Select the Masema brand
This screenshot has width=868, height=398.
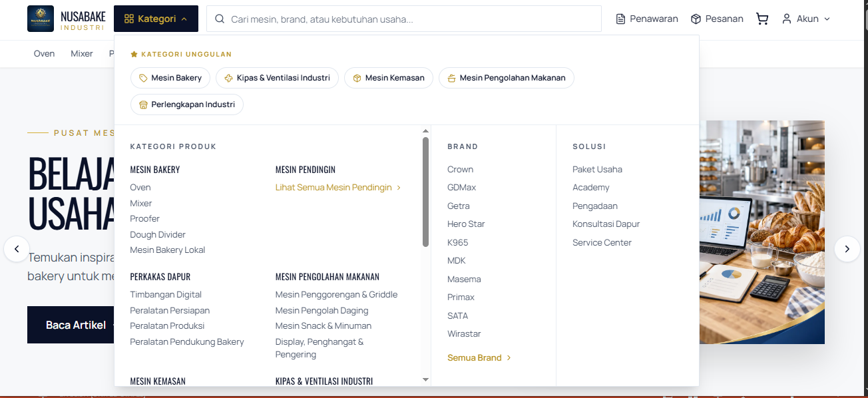464,279
